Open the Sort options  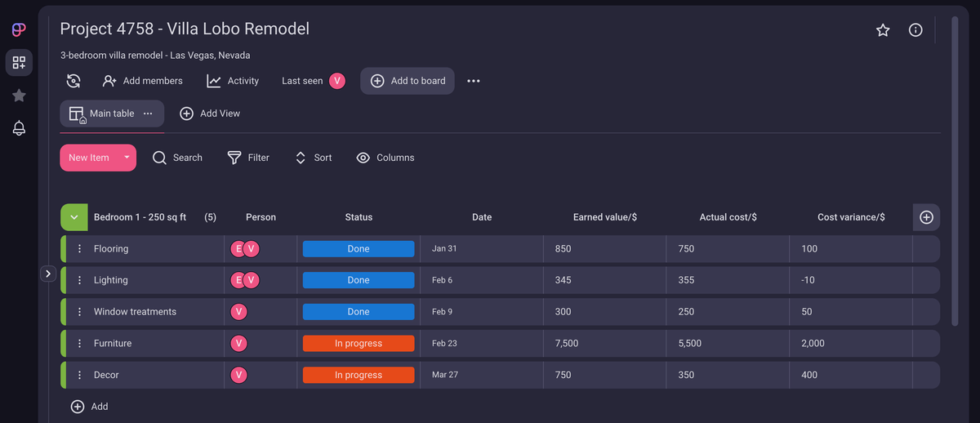[314, 158]
